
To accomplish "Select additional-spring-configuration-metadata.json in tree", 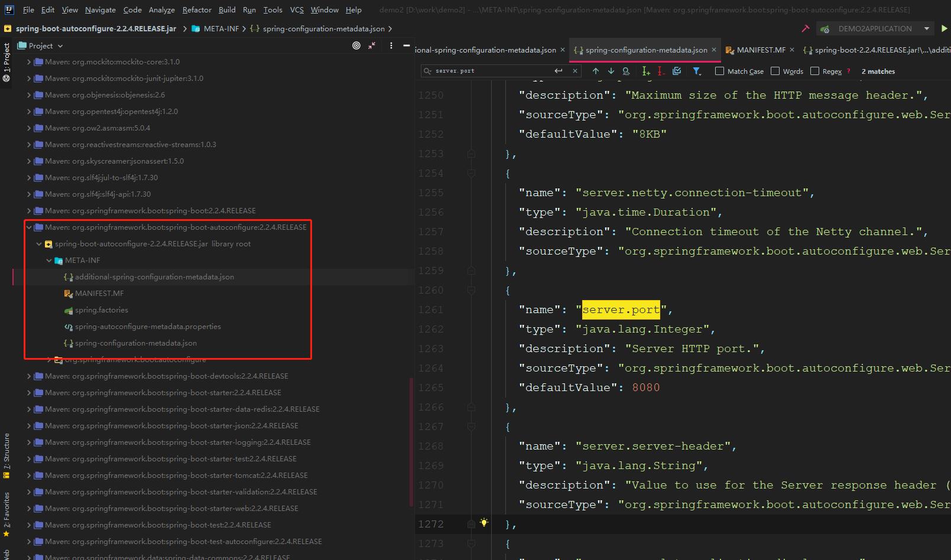I will coord(154,276).
